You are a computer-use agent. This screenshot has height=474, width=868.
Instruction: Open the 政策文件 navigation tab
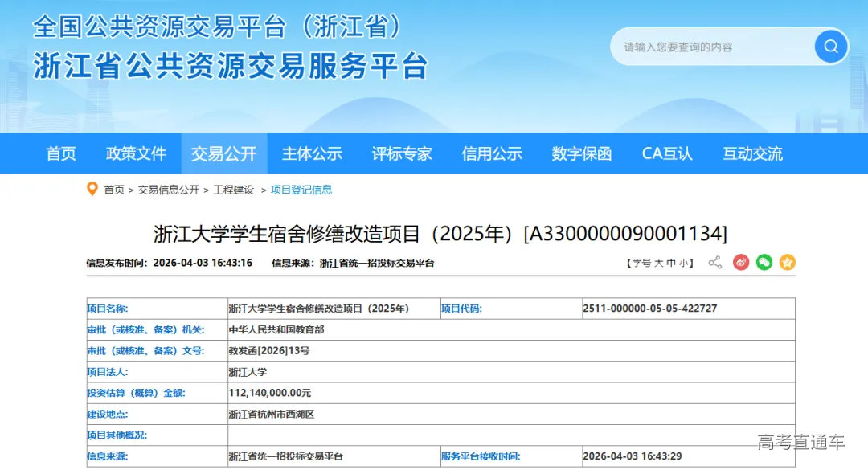click(x=136, y=153)
